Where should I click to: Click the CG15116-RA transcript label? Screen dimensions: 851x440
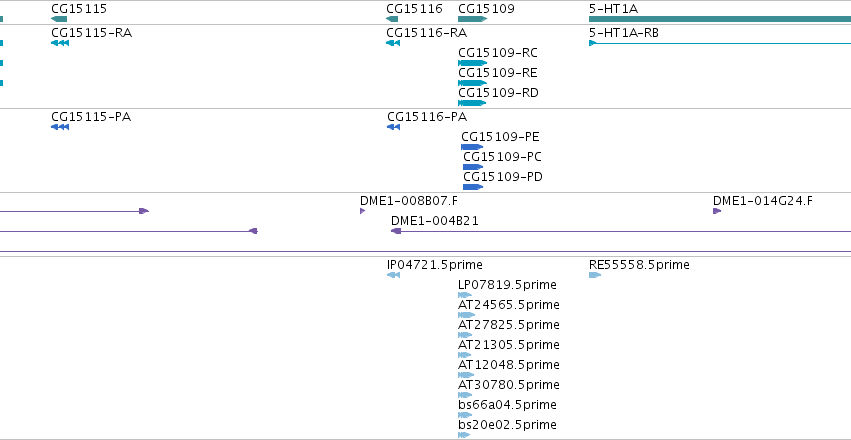coord(427,33)
